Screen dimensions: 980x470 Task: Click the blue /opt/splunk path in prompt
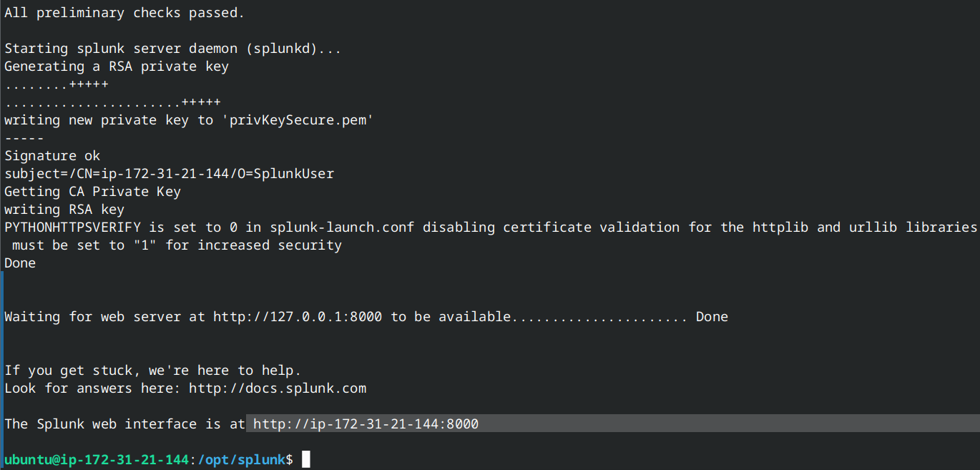(x=241, y=459)
